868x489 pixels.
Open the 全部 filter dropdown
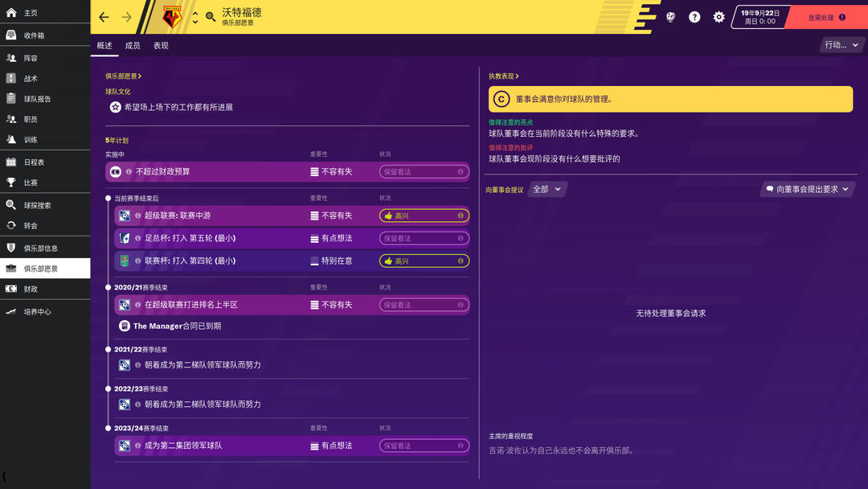[546, 188]
